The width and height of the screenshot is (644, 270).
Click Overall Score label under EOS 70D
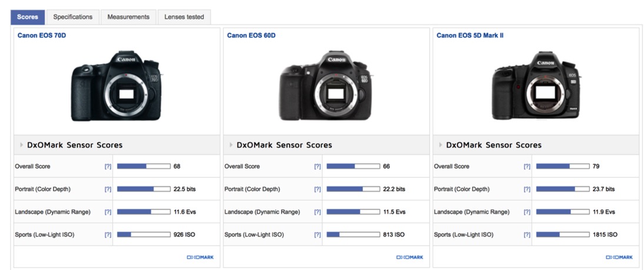pos(32,166)
